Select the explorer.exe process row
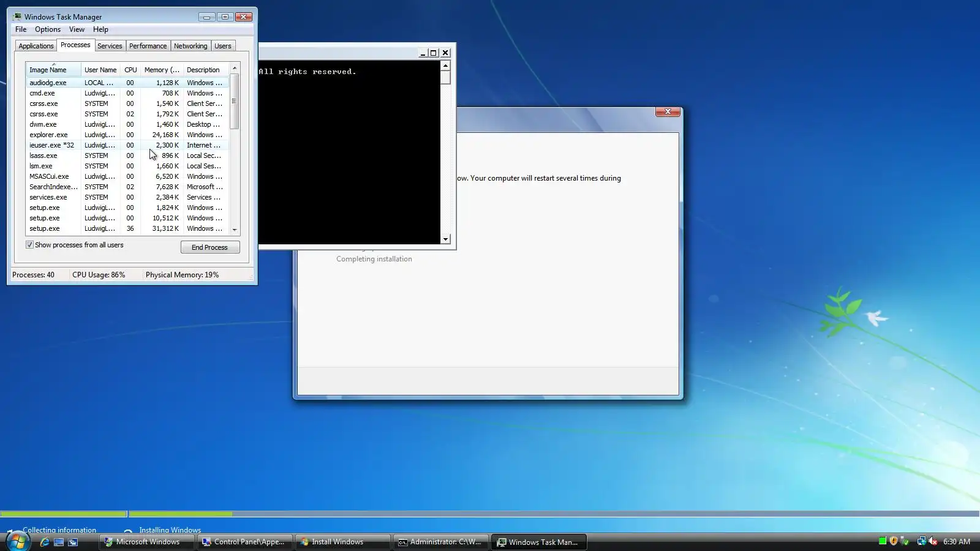980x551 pixels. click(127, 135)
